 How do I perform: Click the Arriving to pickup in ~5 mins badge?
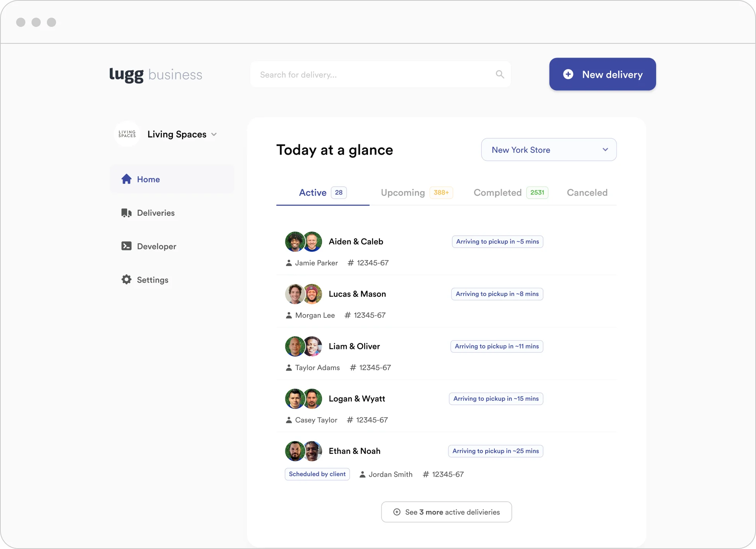tap(497, 241)
